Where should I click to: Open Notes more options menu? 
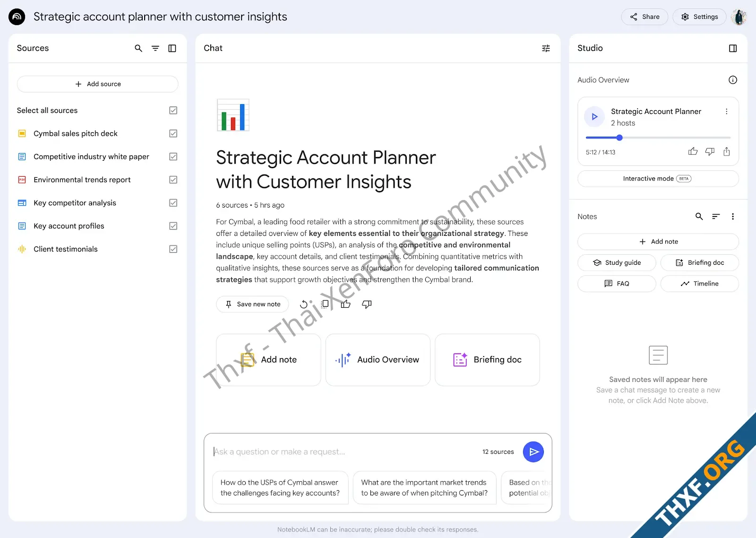(733, 217)
